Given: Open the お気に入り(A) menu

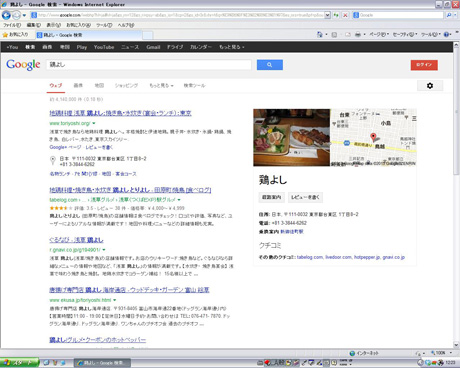Looking at the screenshot, I should (78, 25).
